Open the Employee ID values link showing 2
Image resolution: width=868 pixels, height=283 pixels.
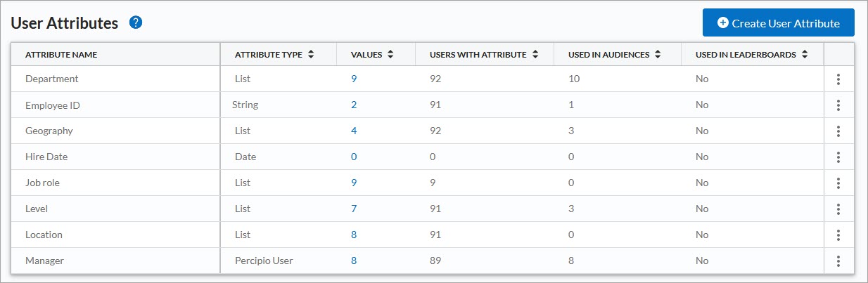click(354, 105)
